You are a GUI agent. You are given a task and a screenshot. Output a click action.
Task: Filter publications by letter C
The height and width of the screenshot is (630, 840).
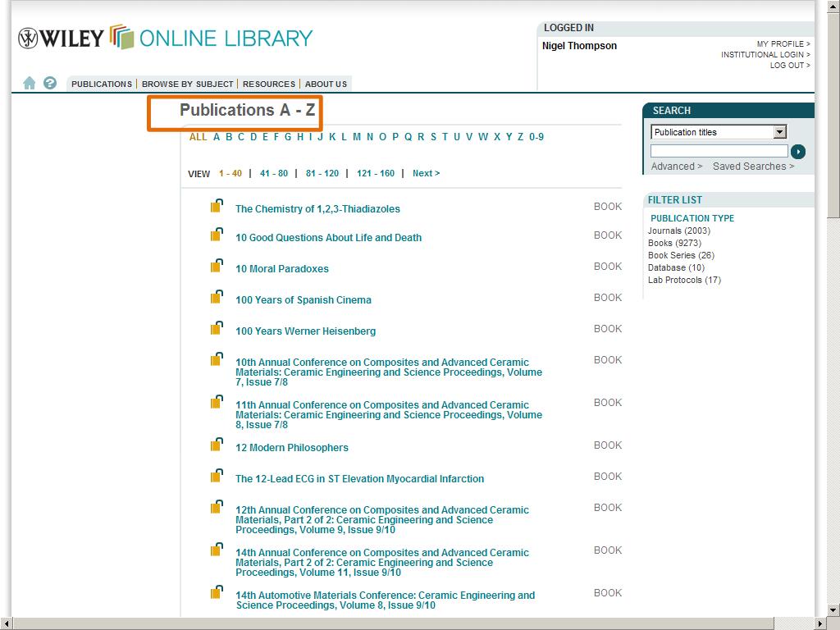(241, 137)
